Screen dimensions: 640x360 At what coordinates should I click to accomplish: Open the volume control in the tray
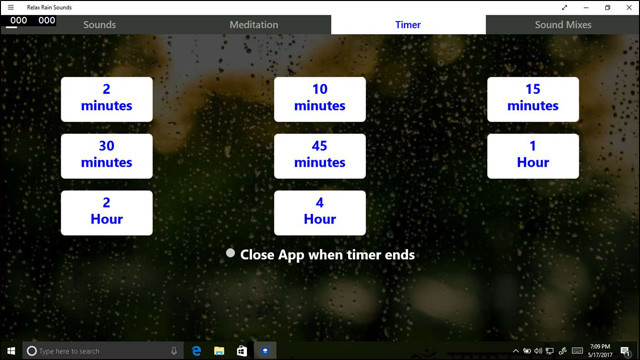(x=538, y=351)
